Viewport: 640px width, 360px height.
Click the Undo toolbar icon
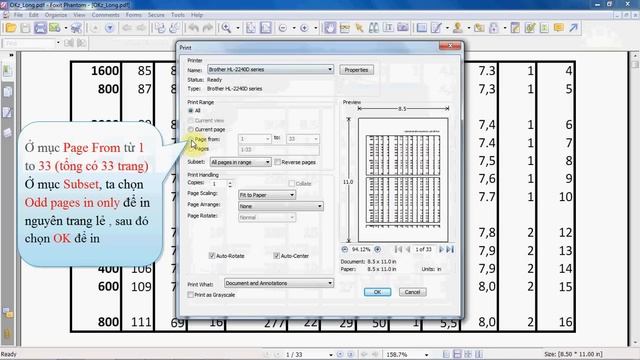pos(193,28)
